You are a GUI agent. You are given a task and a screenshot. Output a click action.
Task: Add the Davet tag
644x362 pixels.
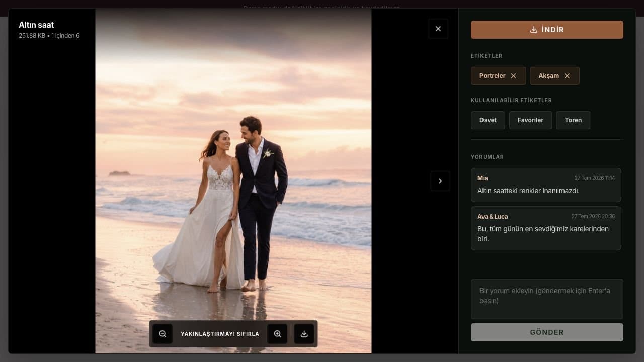tap(488, 120)
